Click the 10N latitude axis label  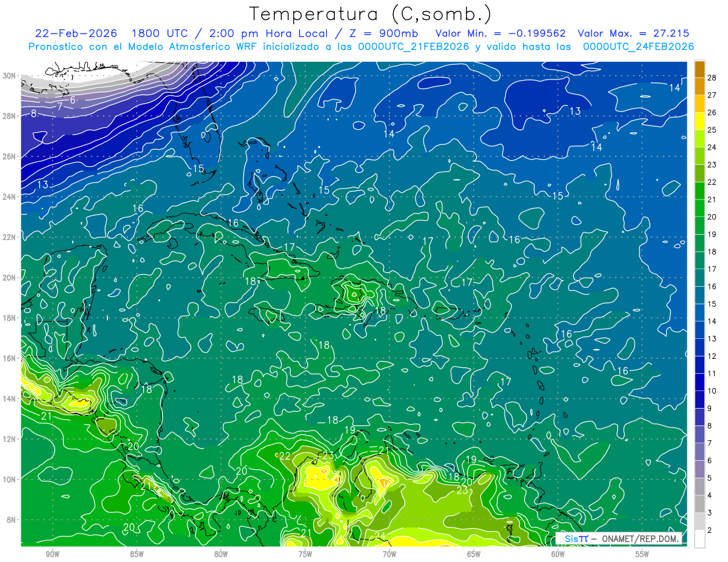[x=10, y=479]
